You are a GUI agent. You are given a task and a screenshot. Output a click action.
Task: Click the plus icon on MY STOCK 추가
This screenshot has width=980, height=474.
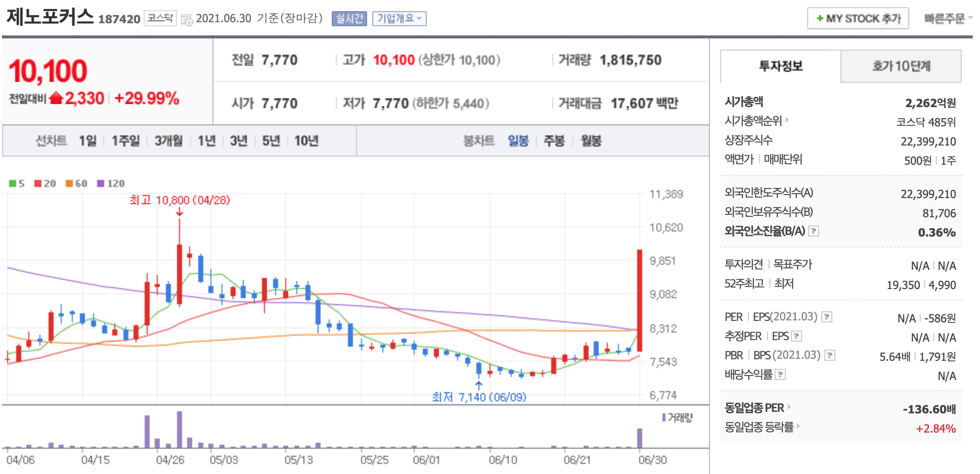820,19
